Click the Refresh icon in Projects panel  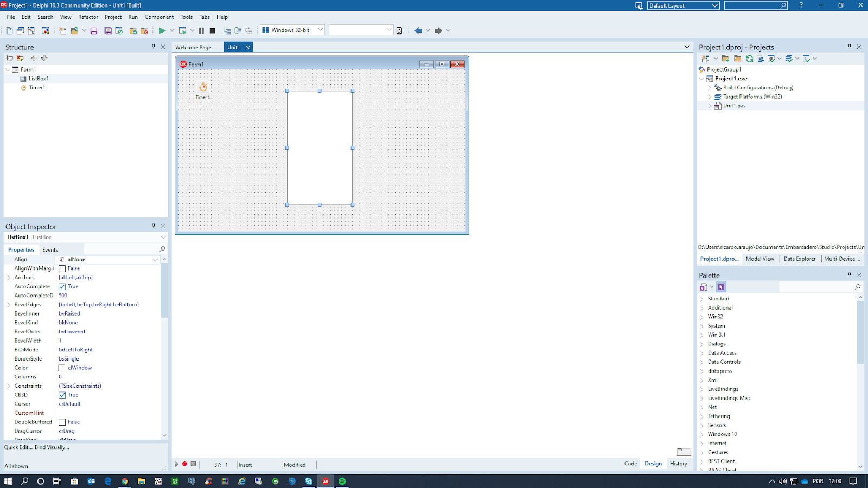[x=749, y=59]
